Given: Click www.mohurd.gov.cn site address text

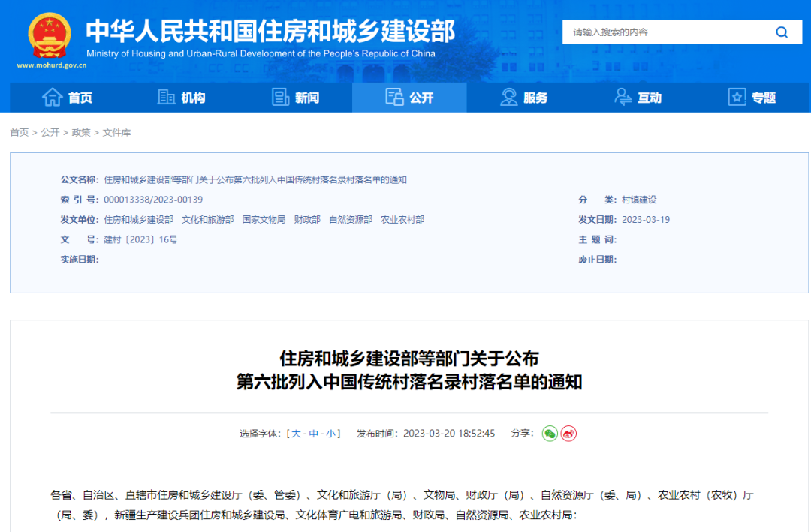Looking at the screenshot, I should [52, 65].
